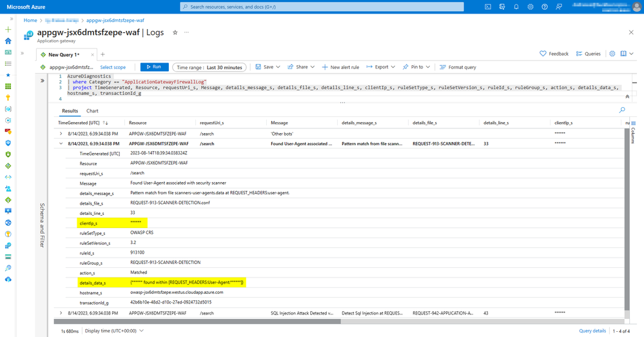Click Select scope link
Viewport: 644px width, 337px height.
(x=113, y=68)
